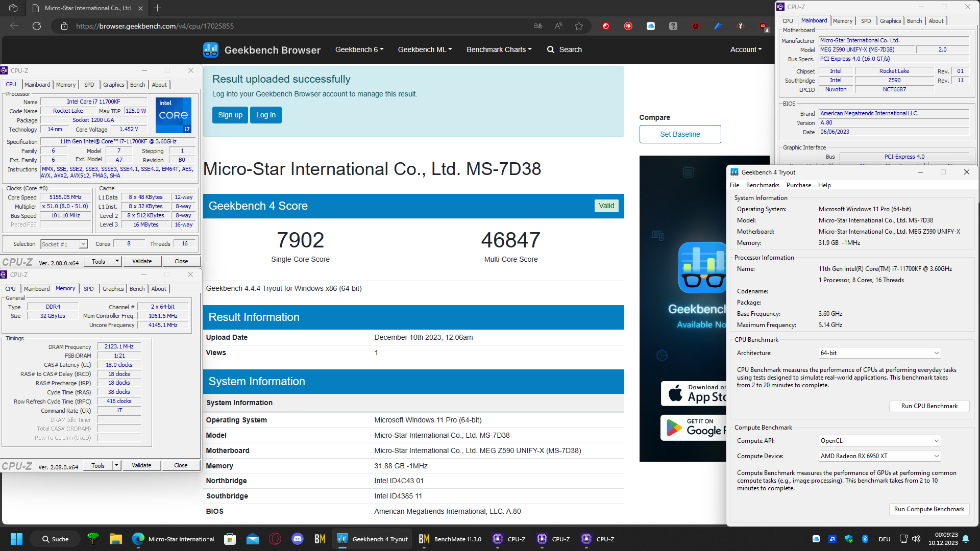Expand the Architecture 64-bit combo box
The image size is (980, 551).
click(879, 353)
